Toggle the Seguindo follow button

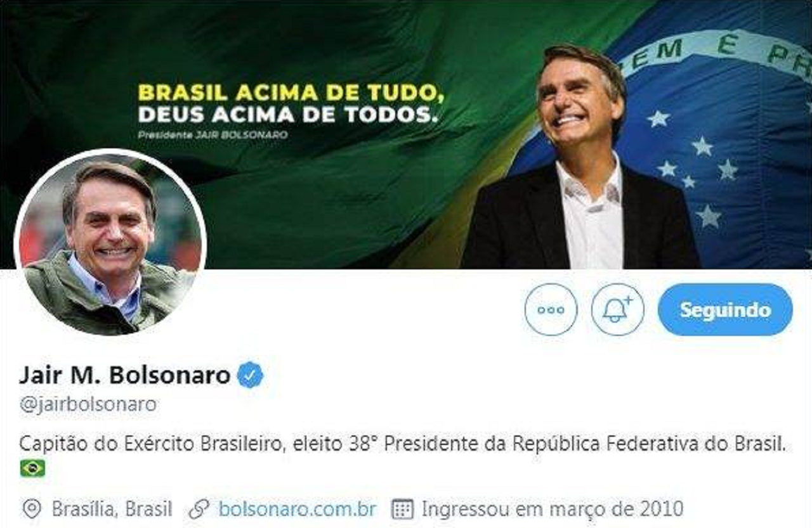tap(725, 309)
